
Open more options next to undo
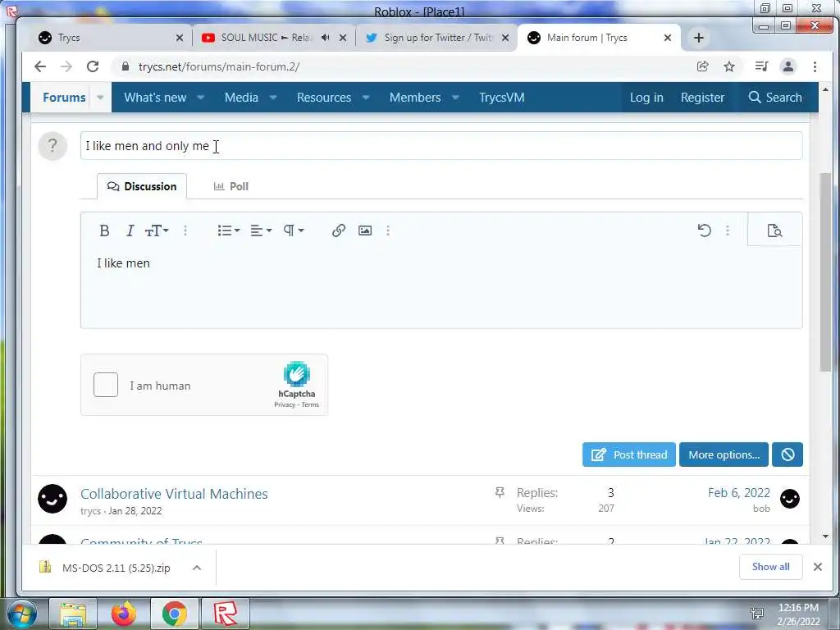click(728, 231)
